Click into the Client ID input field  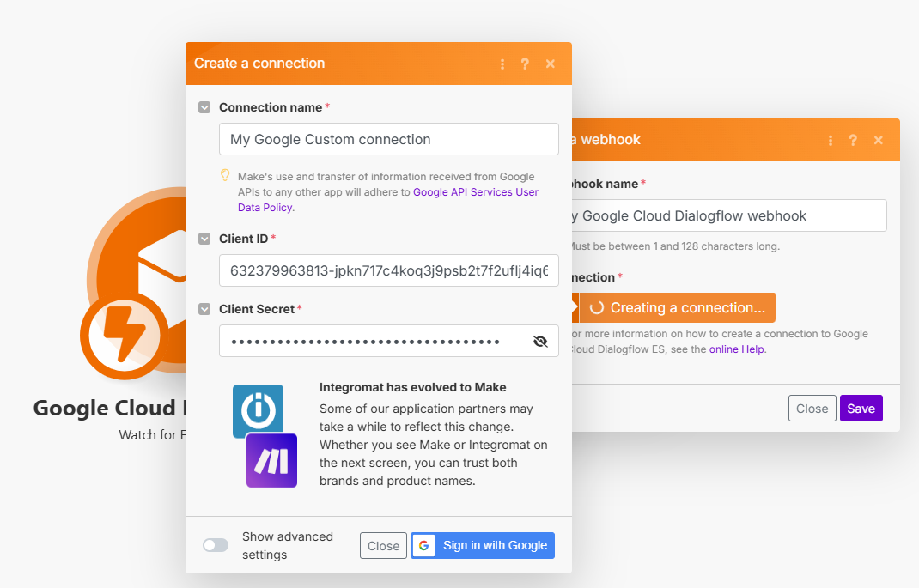pyautogui.click(x=388, y=270)
